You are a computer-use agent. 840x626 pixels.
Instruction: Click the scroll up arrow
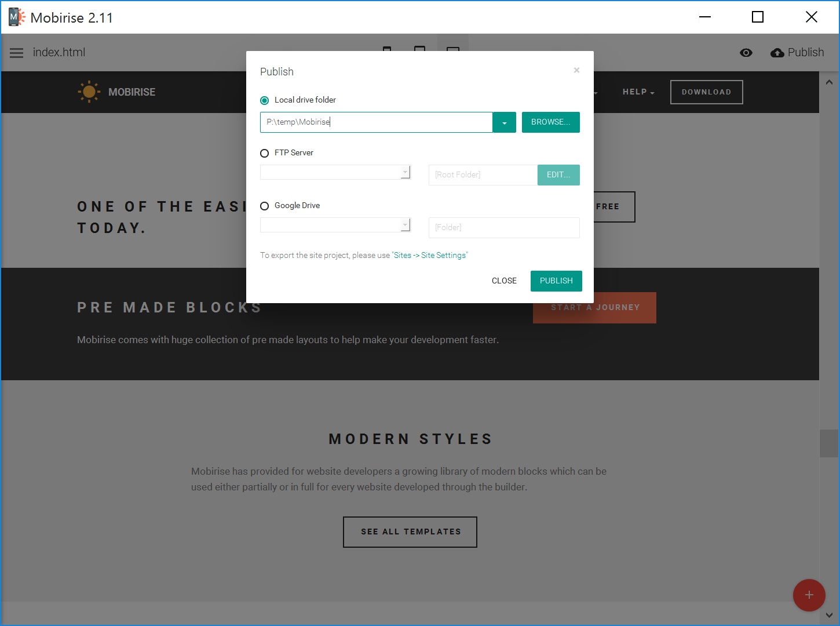coord(829,82)
